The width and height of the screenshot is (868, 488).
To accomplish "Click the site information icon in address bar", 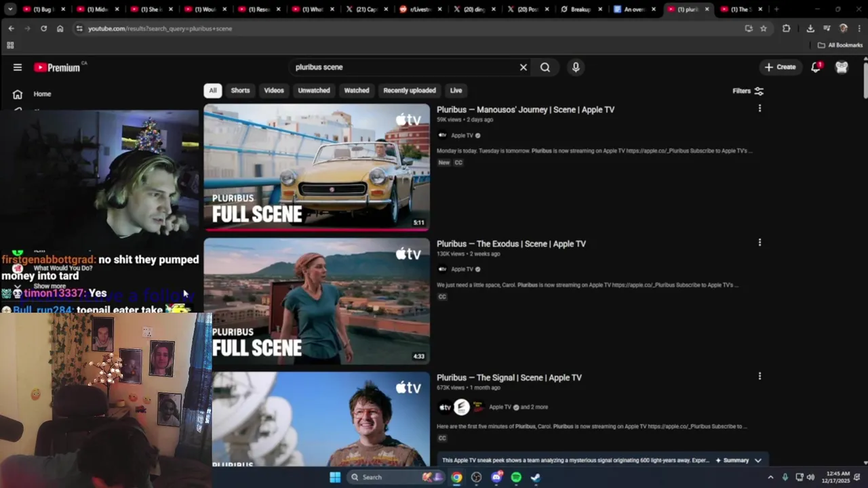I will [79, 28].
